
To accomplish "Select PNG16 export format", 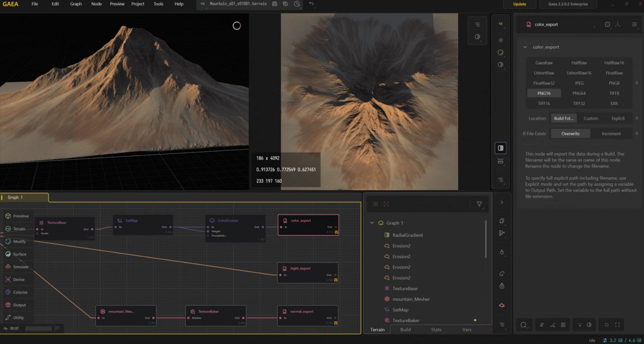I will 544,93.
